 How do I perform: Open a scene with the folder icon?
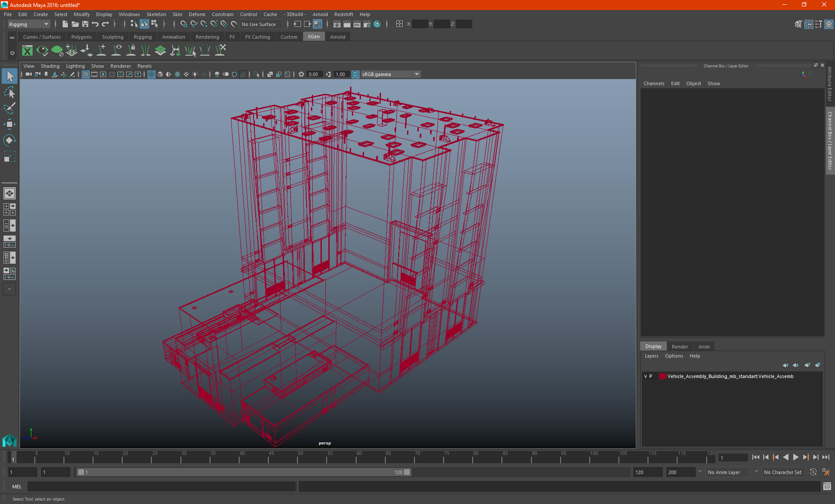pos(75,24)
